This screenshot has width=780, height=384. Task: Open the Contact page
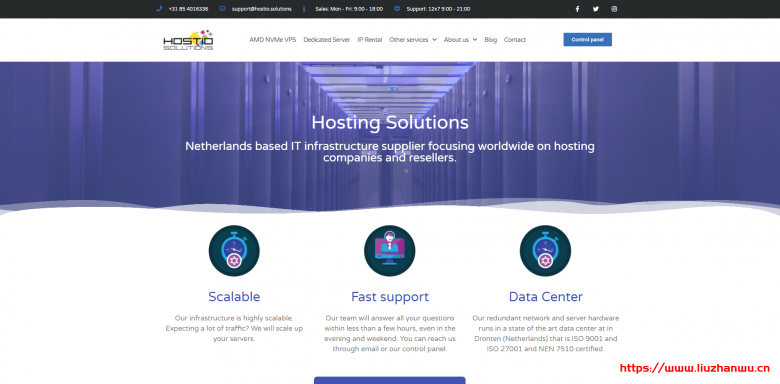[515, 40]
